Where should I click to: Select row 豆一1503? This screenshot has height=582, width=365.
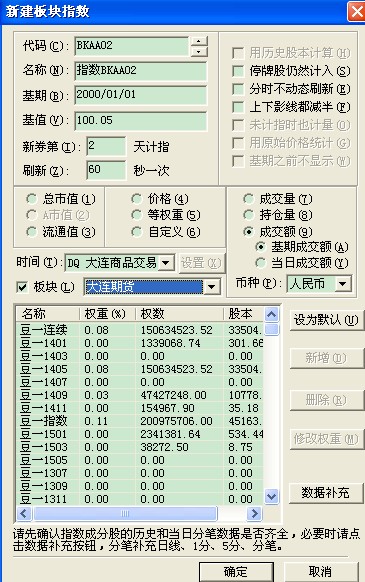tap(140, 447)
